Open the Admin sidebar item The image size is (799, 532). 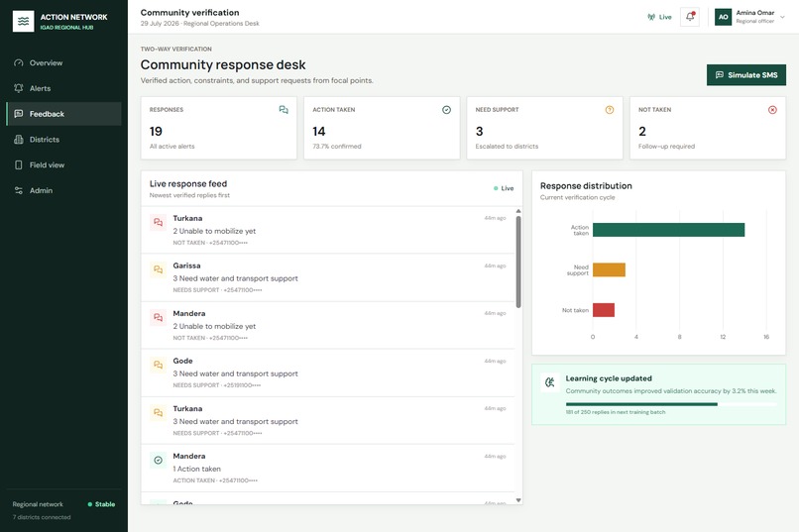(x=63, y=190)
